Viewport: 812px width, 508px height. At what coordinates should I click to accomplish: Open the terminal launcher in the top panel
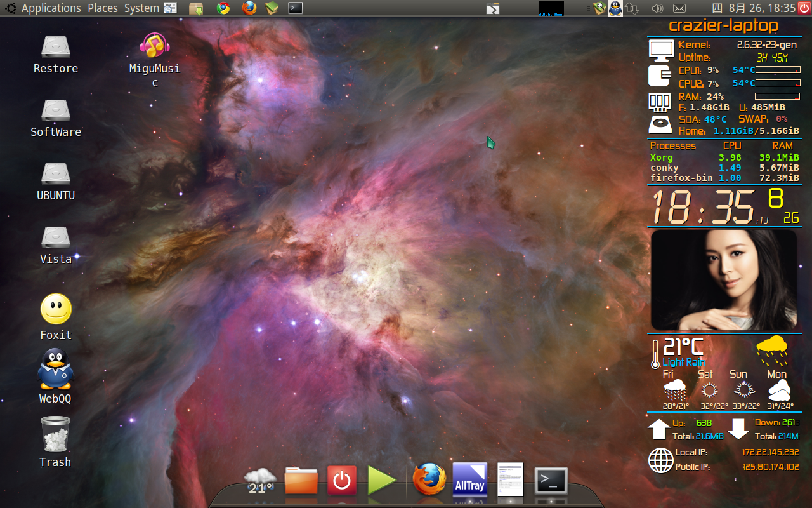pyautogui.click(x=295, y=8)
